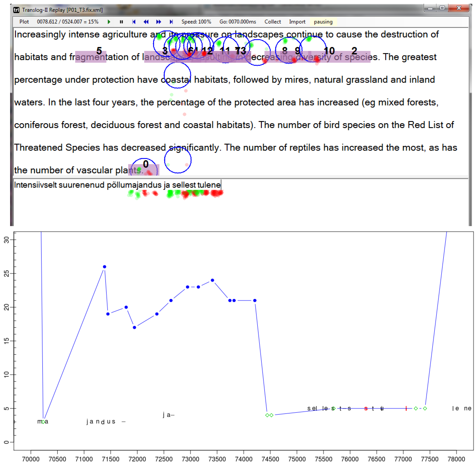Click the fast-forward double-arrow icon
This screenshot has width=476, height=466.
(158, 22)
